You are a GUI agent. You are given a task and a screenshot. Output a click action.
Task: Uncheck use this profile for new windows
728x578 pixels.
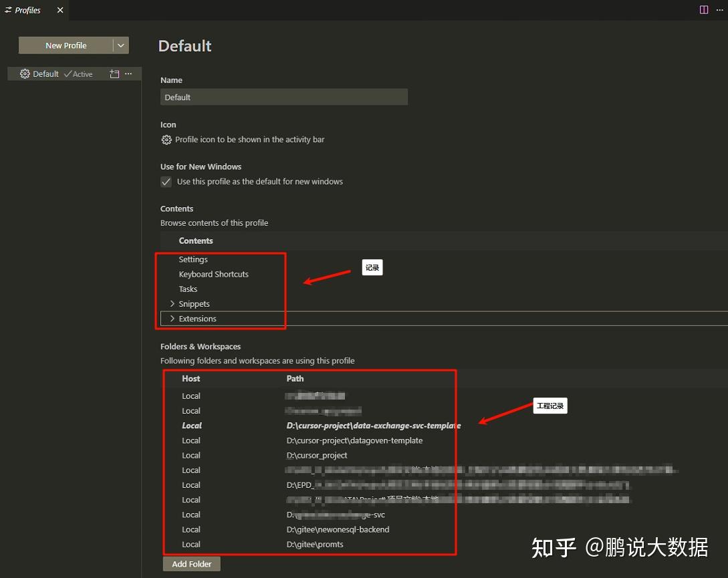coord(166,182)
